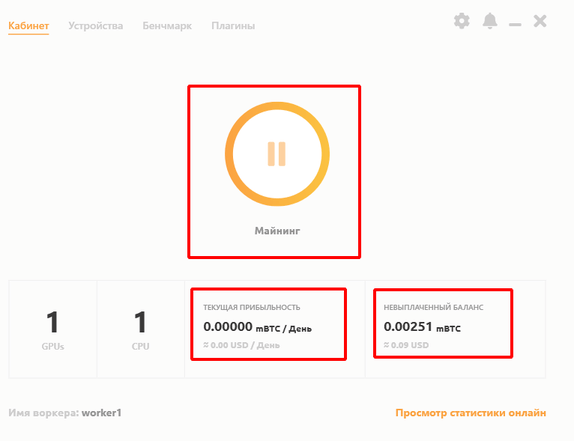Click the CPU count tile

tap(141, 329)
